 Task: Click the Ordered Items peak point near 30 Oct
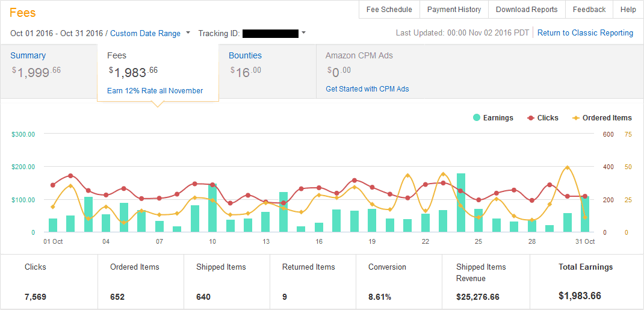[567, 167]
